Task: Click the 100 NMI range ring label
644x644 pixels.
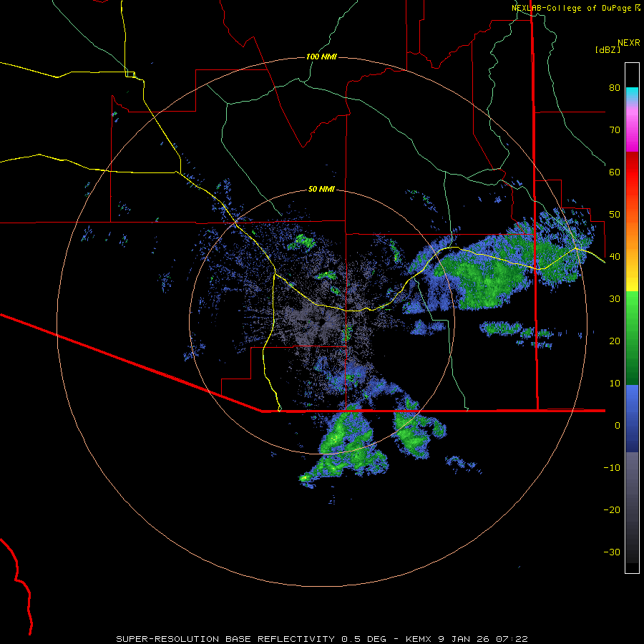Action: (321, 57)
